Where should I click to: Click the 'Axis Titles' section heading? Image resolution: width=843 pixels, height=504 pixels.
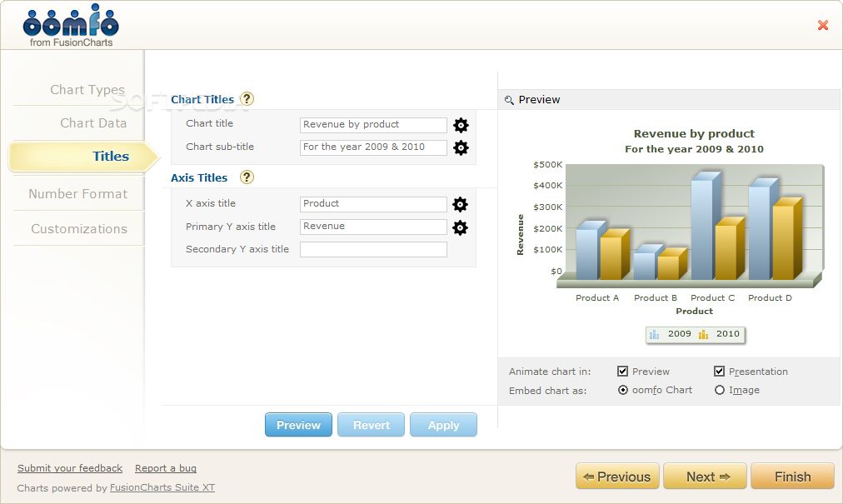pyautogui.click(x=199, y=177)
